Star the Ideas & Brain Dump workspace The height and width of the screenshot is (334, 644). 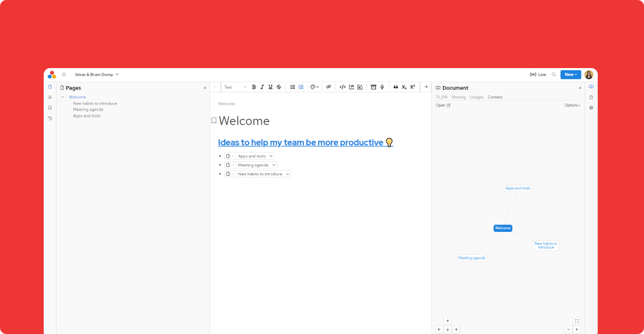[x=64, y=75]
